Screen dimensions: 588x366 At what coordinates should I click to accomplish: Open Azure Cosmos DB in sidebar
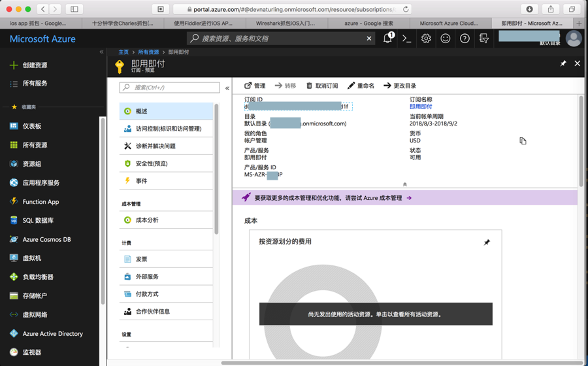tap(40, 239)
